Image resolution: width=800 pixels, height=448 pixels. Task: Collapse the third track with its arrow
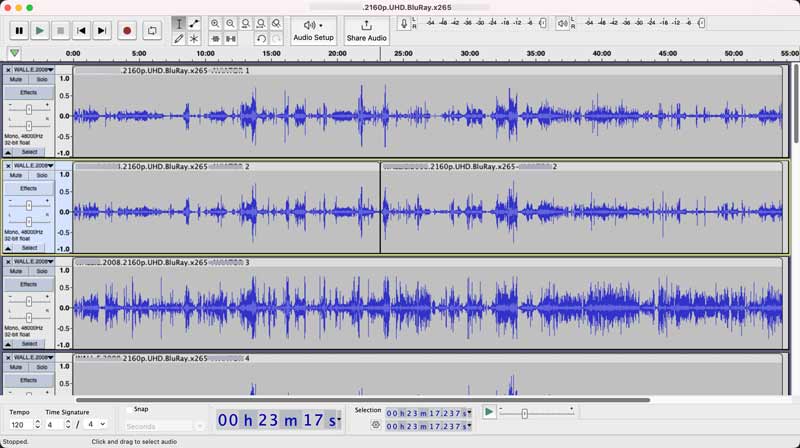(8, 344)
